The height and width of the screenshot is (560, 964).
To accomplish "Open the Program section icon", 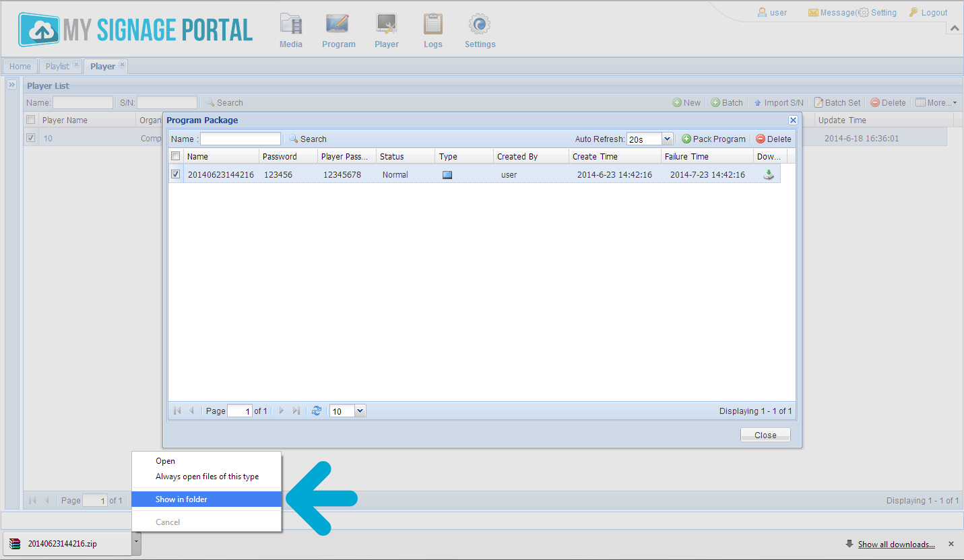I will [338, 31].
